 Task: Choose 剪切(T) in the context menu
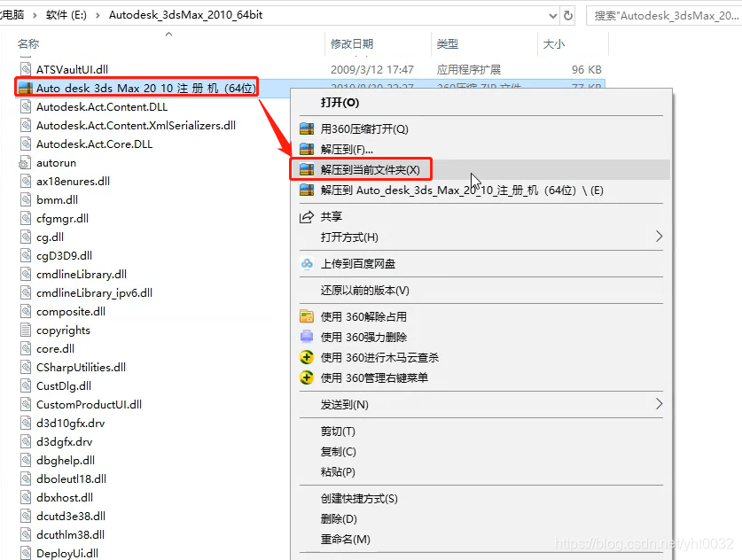coord(481,431)
